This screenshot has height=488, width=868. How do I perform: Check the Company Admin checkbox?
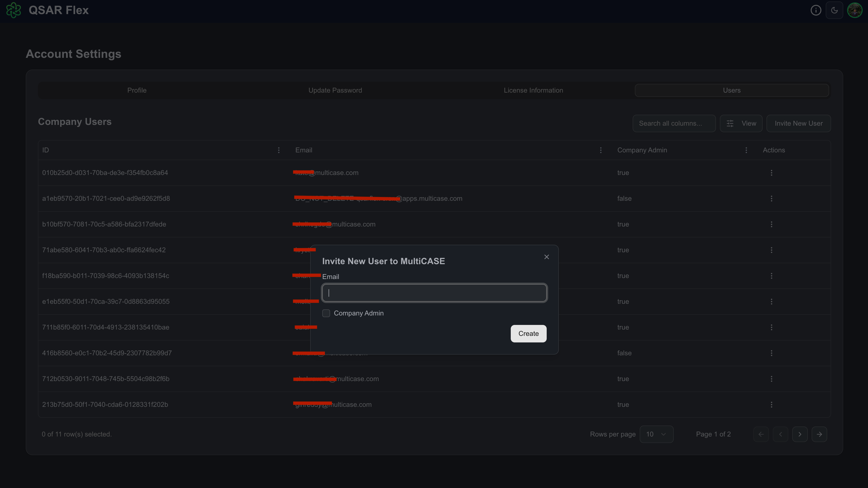coord(326,313)
